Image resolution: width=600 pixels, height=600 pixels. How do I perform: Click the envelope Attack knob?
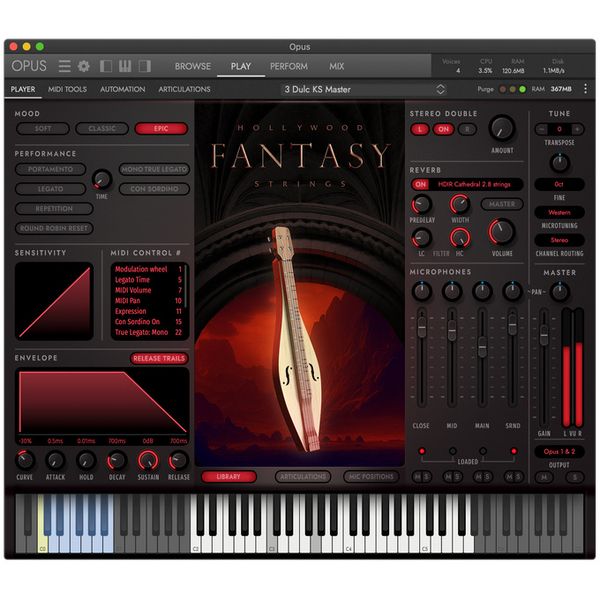(55, 460)
